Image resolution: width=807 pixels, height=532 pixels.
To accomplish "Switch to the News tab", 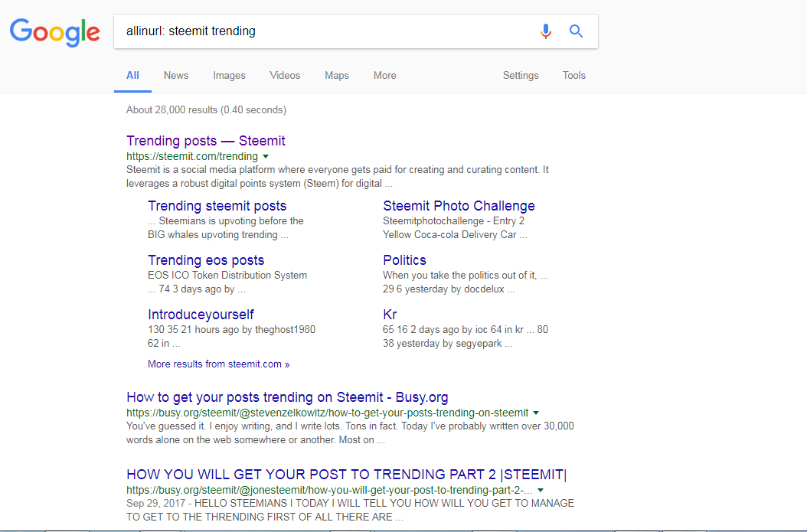I will coord(176,75).
